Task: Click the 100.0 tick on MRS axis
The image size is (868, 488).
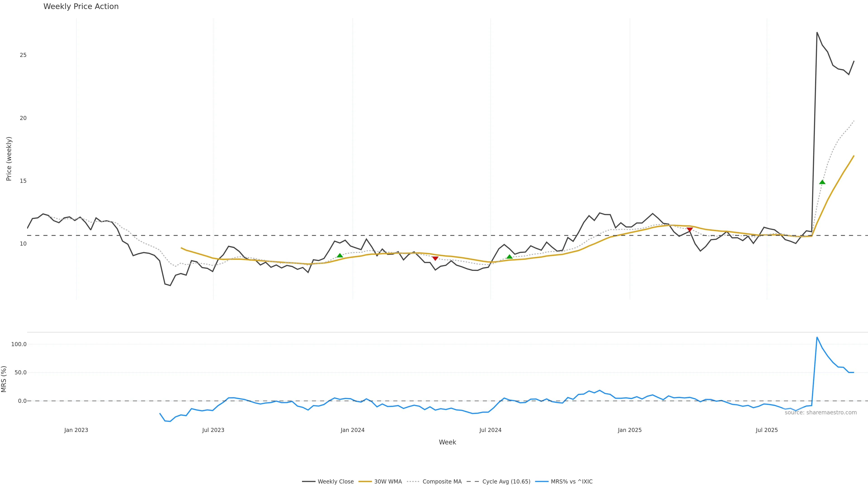Action: pos(19,344)
